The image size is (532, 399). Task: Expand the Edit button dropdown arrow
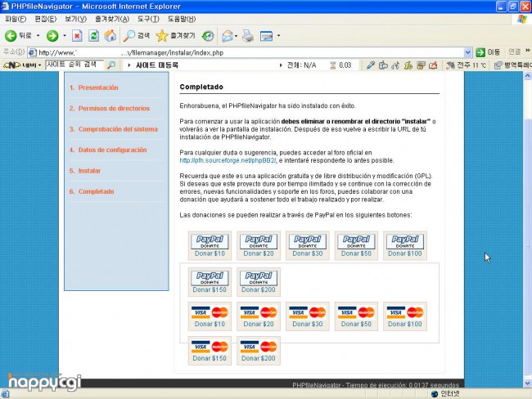(278, 36)
